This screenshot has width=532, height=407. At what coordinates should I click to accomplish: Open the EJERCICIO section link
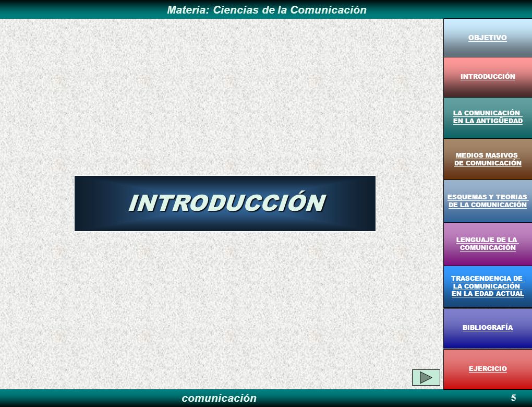[x=488, y=368]
